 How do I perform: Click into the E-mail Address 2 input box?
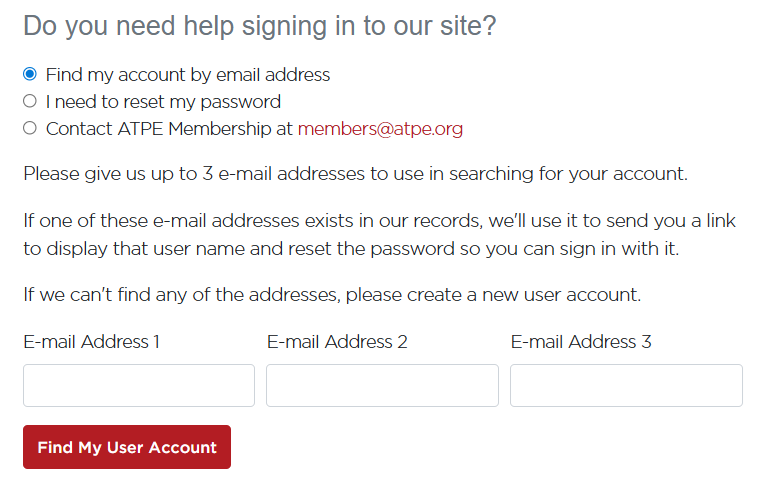382,385
